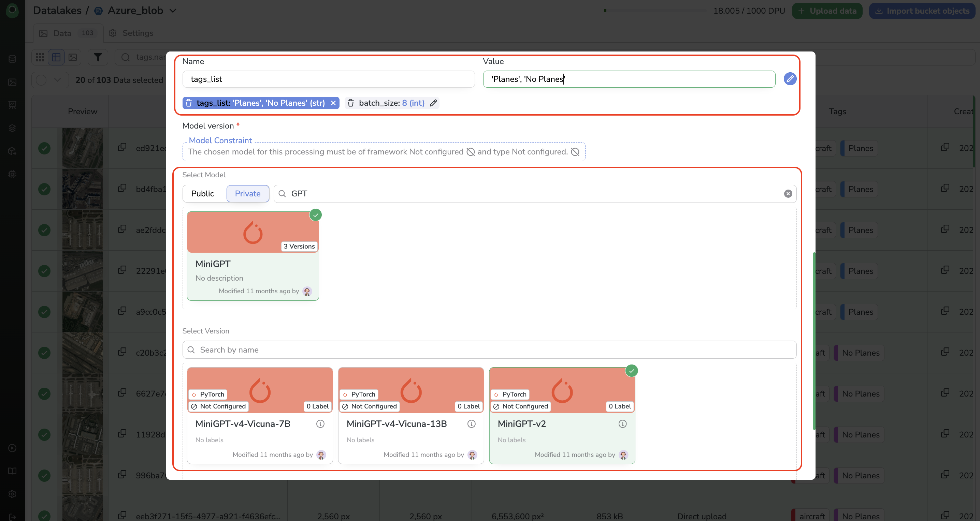Switch to image gallery view in toolbar

coord(73,57)
